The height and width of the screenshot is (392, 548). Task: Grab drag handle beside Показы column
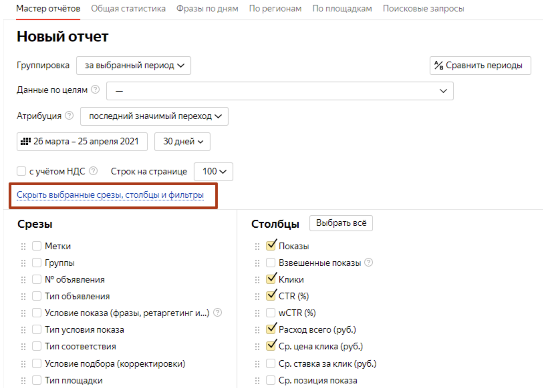[x=257, y=246]
